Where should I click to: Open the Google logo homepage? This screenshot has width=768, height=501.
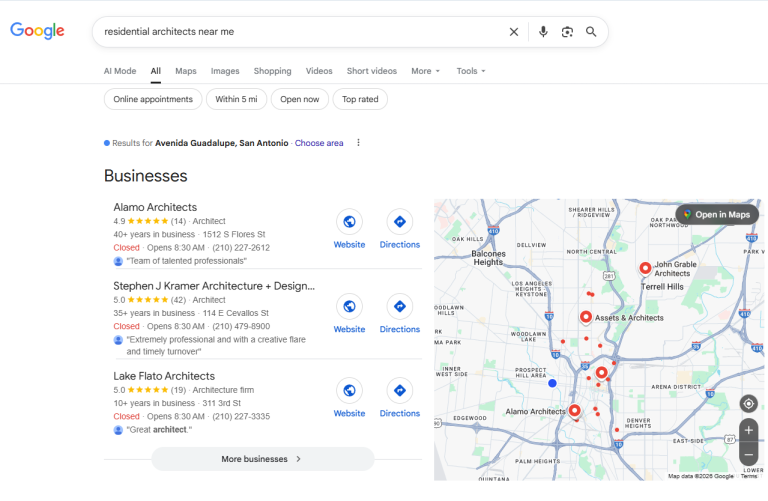[37, 30]
